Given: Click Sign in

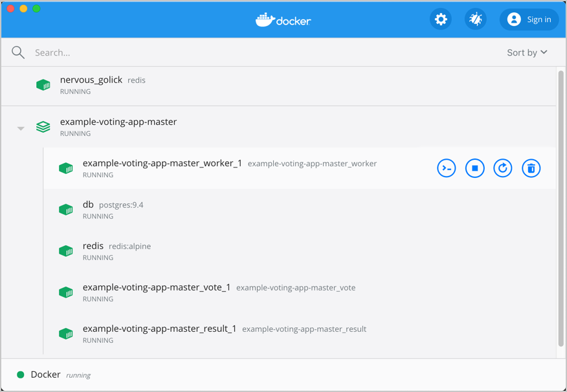Looking at the screenshot, I should (529, 19).
